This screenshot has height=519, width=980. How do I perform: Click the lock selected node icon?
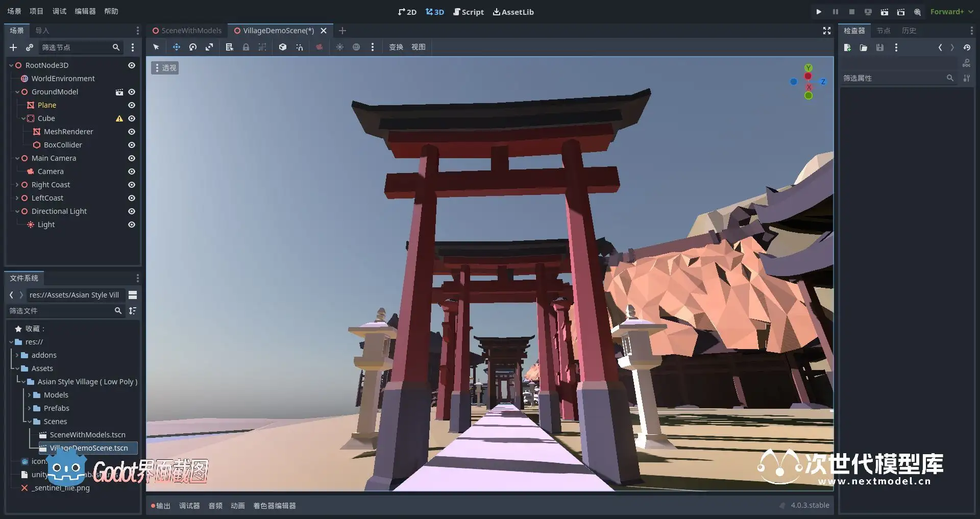coord(246,47)
